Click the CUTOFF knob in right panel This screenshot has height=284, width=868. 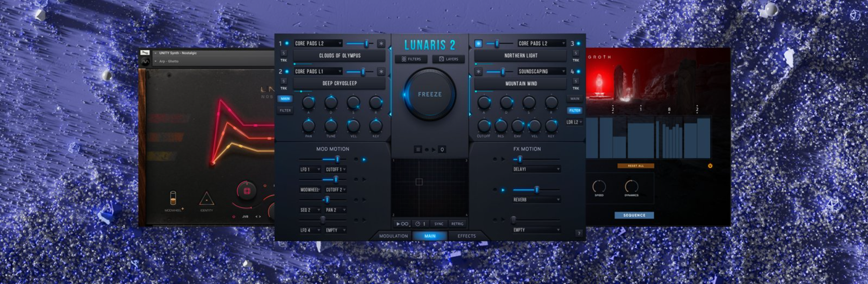(484, 126)
